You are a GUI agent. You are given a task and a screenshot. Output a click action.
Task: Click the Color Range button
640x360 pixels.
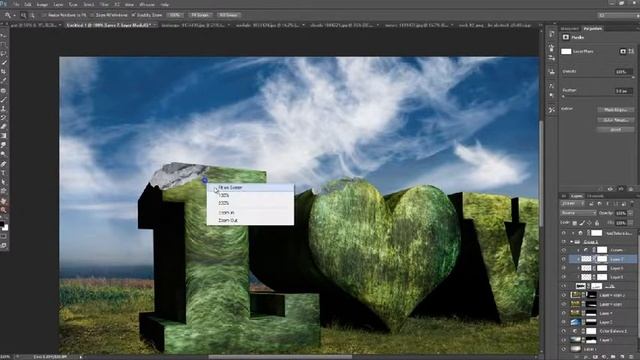pyautogui.click(x=616, y=120)
